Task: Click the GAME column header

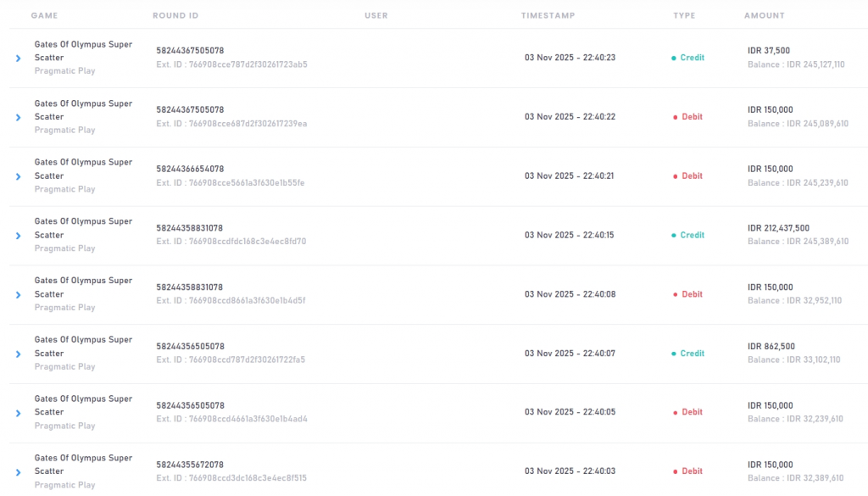Action: (x=44, y=15)
